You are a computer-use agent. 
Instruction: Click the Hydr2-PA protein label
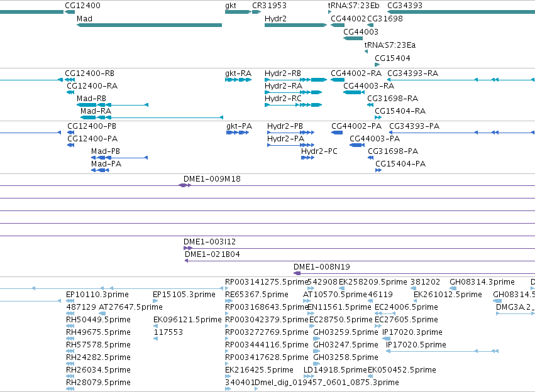tap(285, 139)
